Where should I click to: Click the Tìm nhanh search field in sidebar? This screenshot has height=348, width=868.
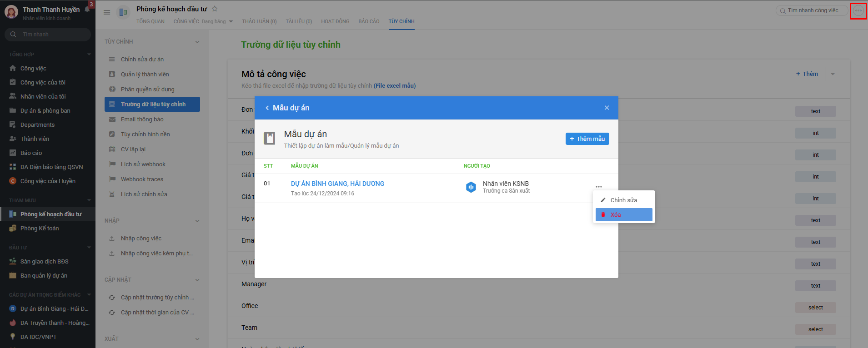(48, 35)
